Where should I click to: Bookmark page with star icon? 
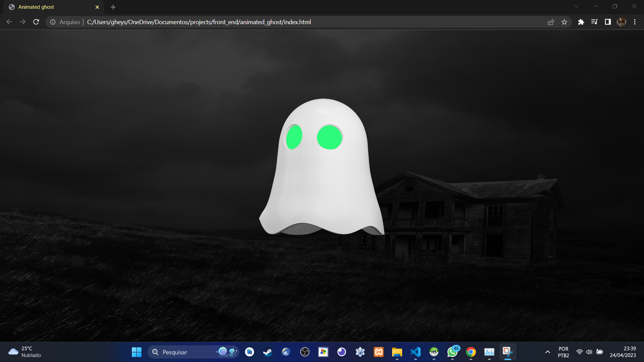pyautogui.click(x=564, y=22)
